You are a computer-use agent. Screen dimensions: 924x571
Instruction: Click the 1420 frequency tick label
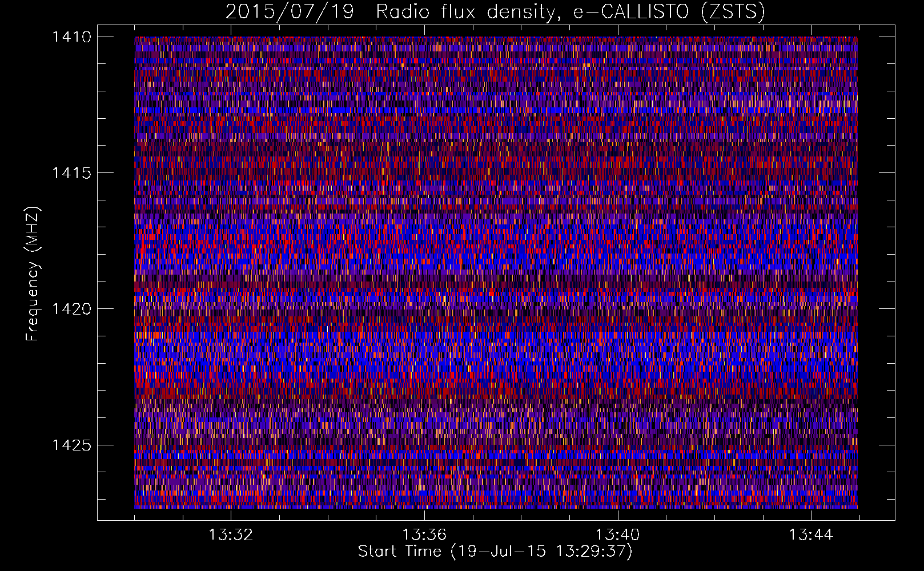(x=71, y=309)
